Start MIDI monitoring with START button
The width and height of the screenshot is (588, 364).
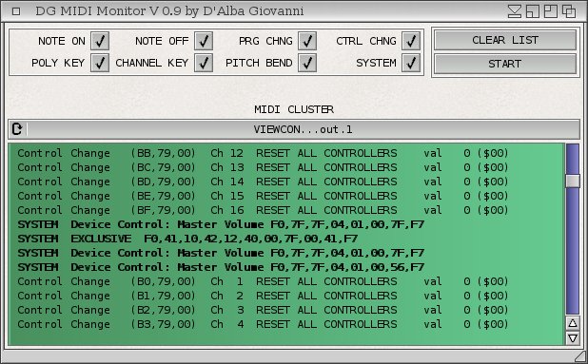coord(505,64)
